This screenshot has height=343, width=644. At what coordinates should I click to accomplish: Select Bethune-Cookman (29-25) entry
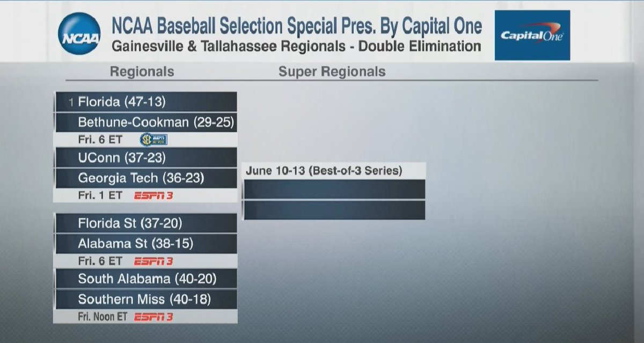[145, 122]
